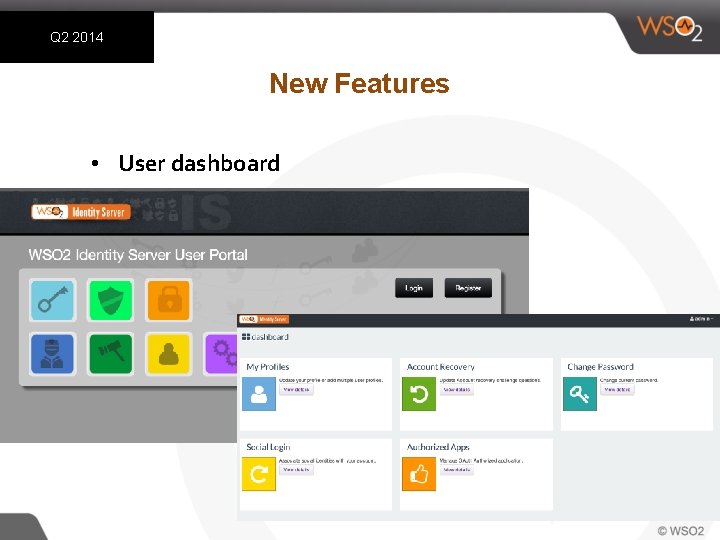Click the My Profiles card title
The image size is (720, 540).
[x=268, y=367]
